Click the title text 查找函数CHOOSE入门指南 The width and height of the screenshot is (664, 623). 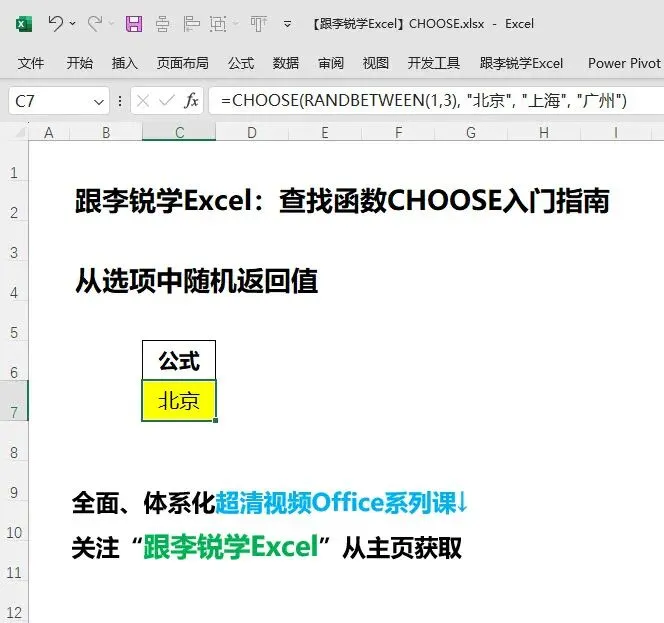tap(444, 201)
